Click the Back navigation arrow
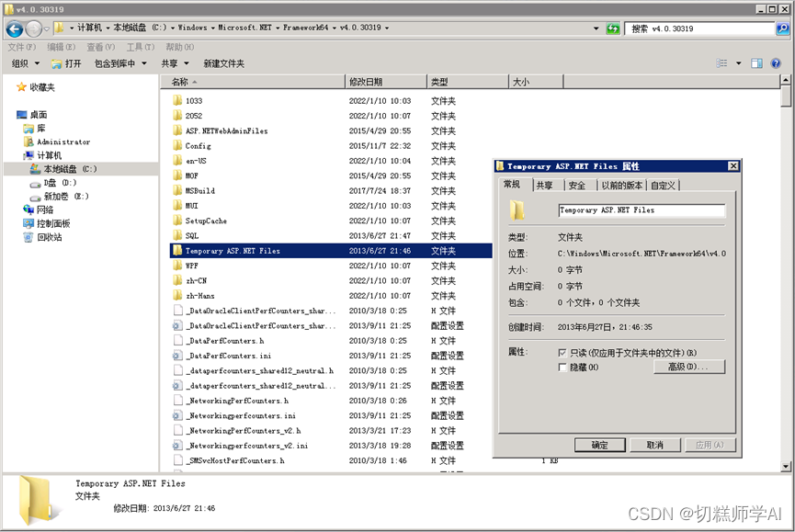Screen dimensions: 795x532 point(15,28)
